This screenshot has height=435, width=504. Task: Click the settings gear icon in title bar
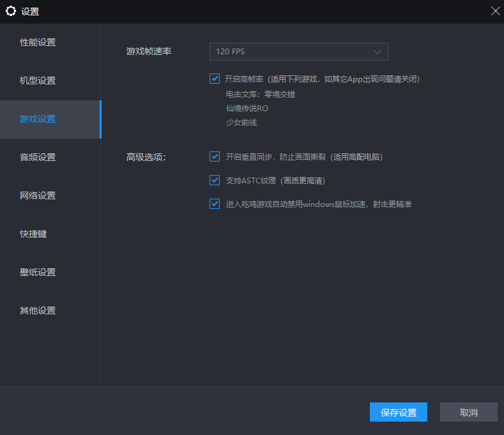pos(10,11)
